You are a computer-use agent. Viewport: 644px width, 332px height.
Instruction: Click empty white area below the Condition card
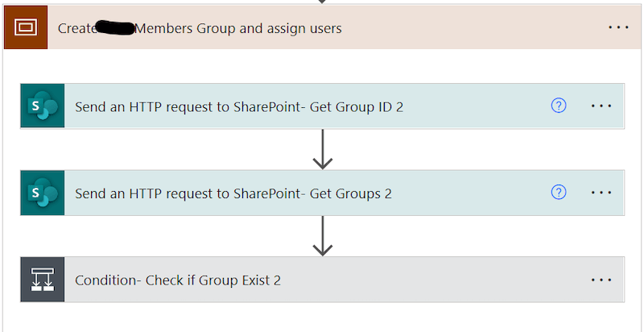(x=323, y=318)
